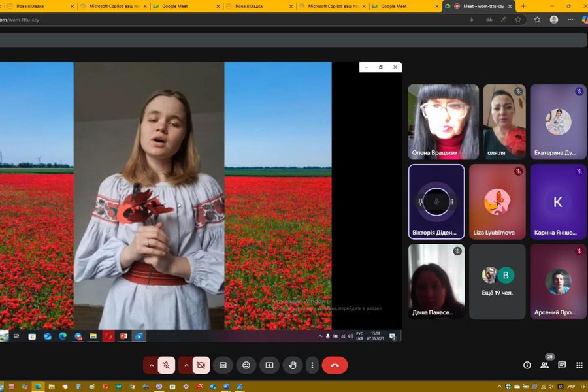Add page to favorites with star icon
This screenshot has height=392, width=588.
[x=518, y=20]
